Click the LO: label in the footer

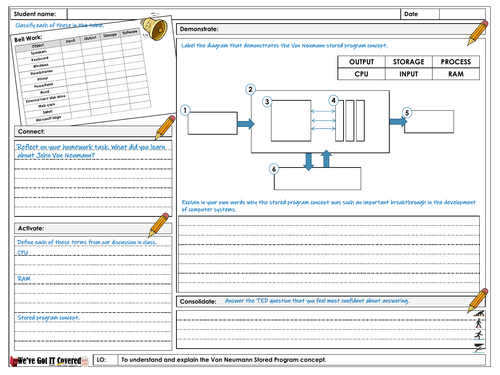click(101, 360)
